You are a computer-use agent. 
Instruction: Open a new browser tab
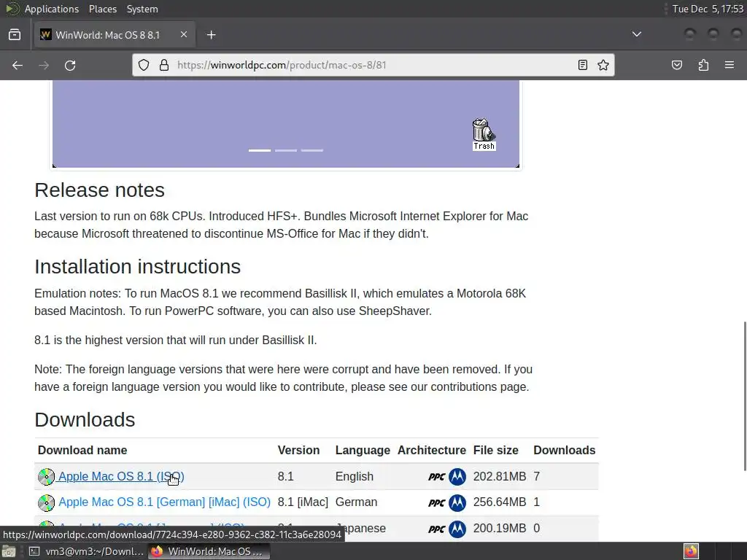pyautogui.click(x=211, y=35)
